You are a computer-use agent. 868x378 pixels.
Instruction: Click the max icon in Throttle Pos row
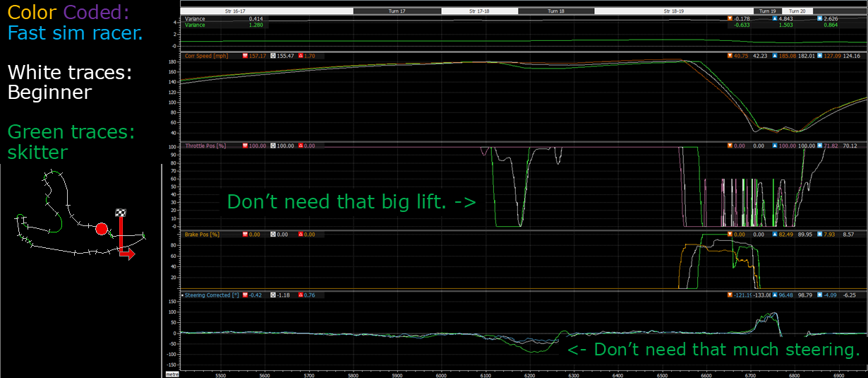(x=776, y=145)
